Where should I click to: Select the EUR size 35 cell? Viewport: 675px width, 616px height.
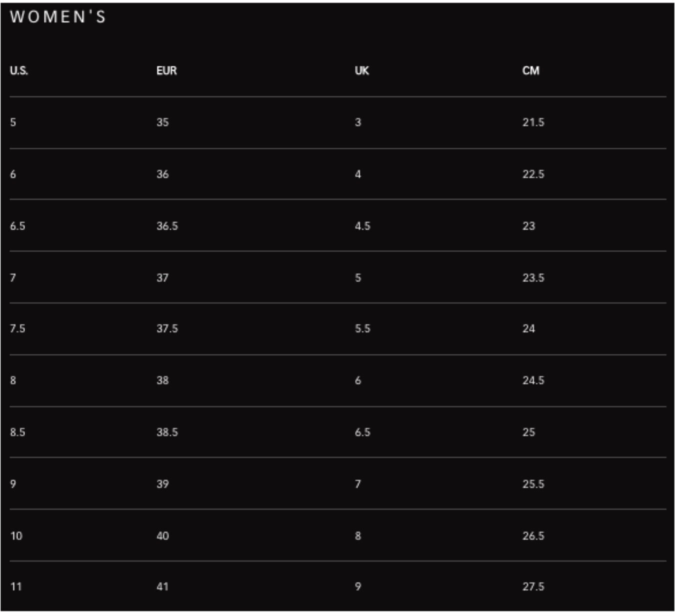pyautogui.click(x=162, y=122)
